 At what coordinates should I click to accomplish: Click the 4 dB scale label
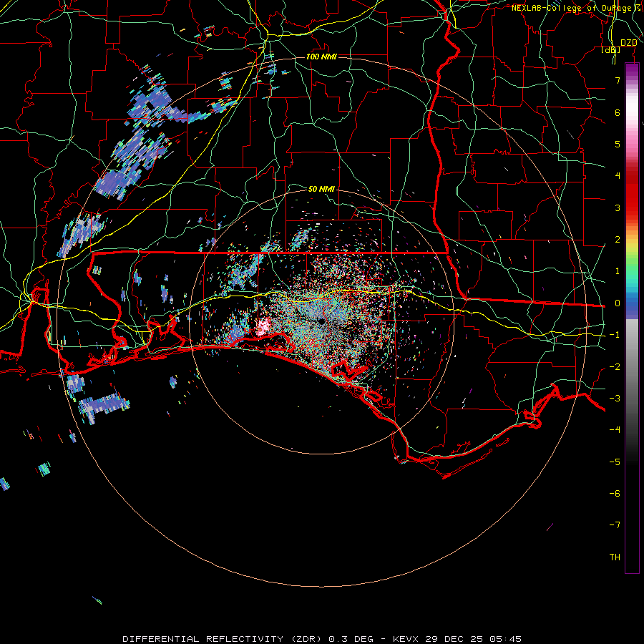click(618, 176)
